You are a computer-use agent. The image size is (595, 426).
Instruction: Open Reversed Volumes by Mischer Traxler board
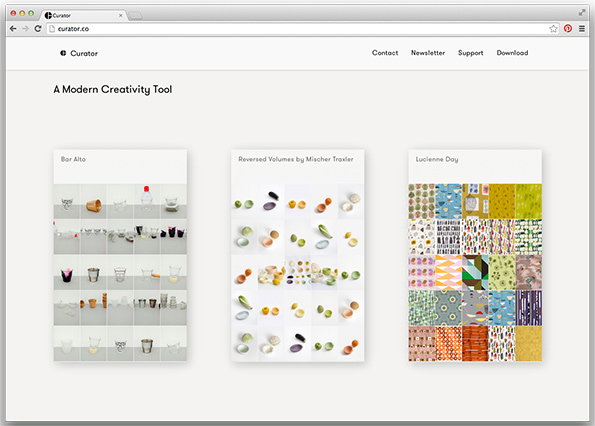tap(298, 255)
